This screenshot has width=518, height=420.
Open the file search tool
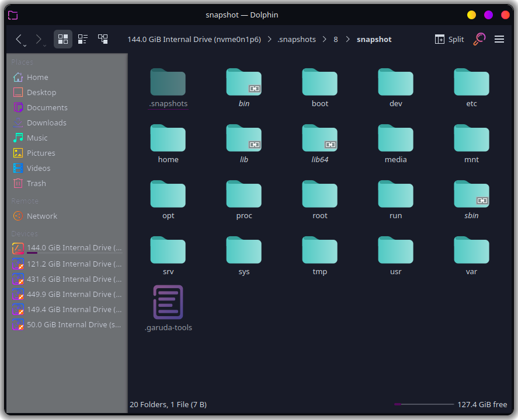(x=479, y=39)
